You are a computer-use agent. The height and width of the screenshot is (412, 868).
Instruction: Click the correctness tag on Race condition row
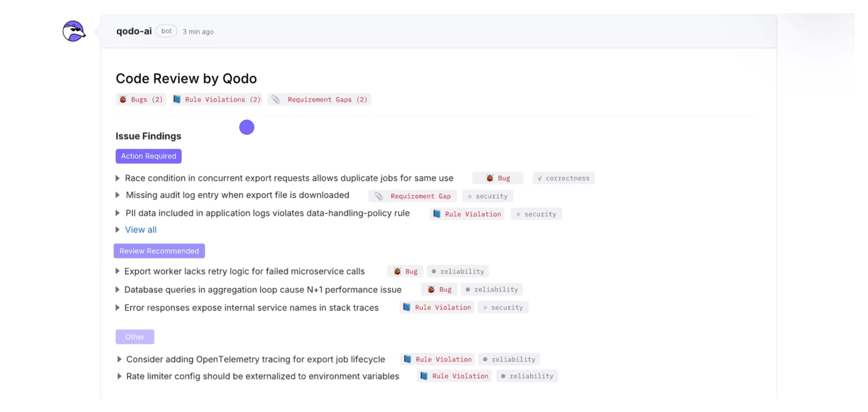(x=563, y=178)
